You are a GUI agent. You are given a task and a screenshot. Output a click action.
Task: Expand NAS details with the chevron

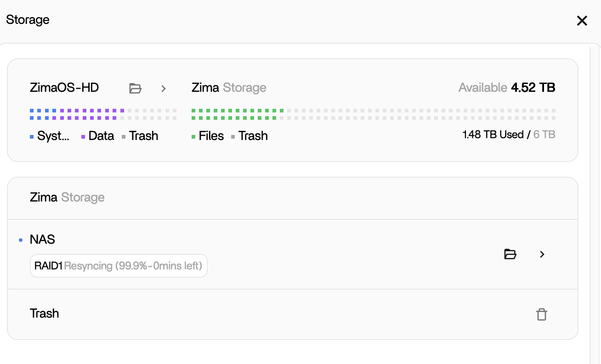(x=542, y=254)
